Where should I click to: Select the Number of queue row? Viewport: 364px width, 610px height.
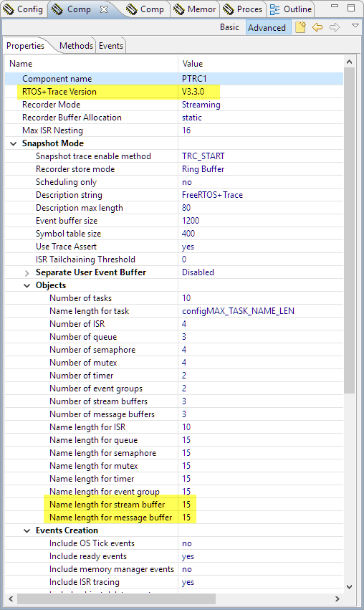174,337
